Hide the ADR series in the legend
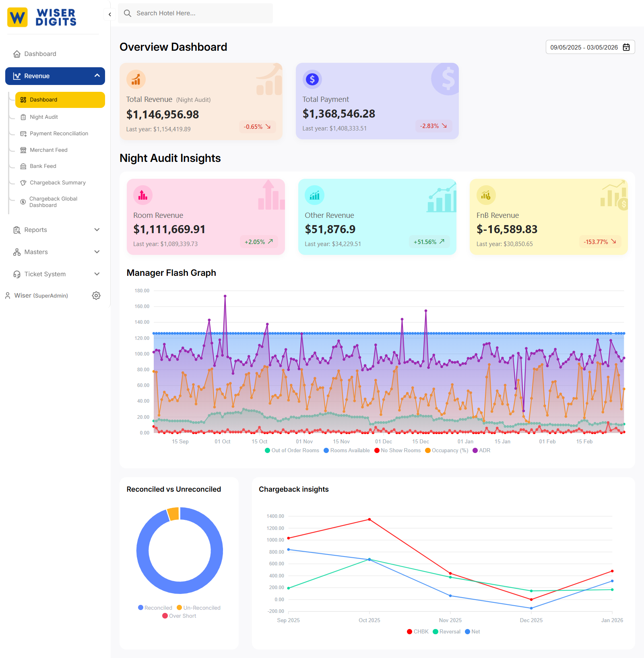Screen dimensions: 644x658 (482, 450)
